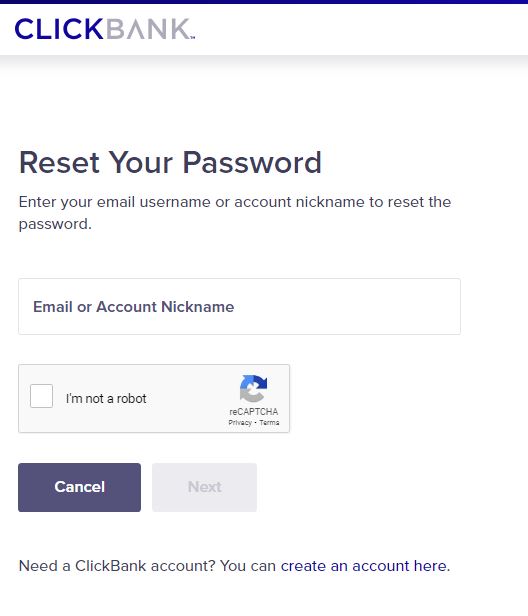Click the I'm not a robot label text
This screenshot has width=528, height=616.
106,398
